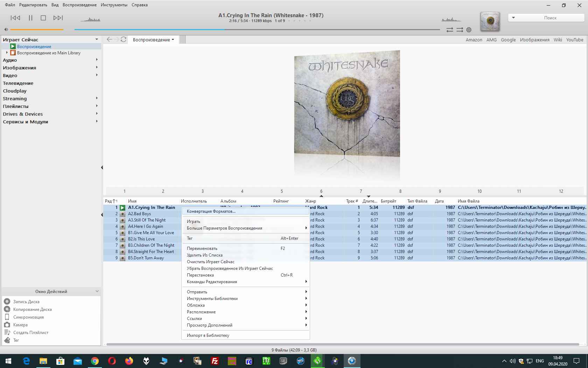Open the player settings gear icon
Image resolution: width=588 pixels, height=368 pixels.
(x=469, y=30)
